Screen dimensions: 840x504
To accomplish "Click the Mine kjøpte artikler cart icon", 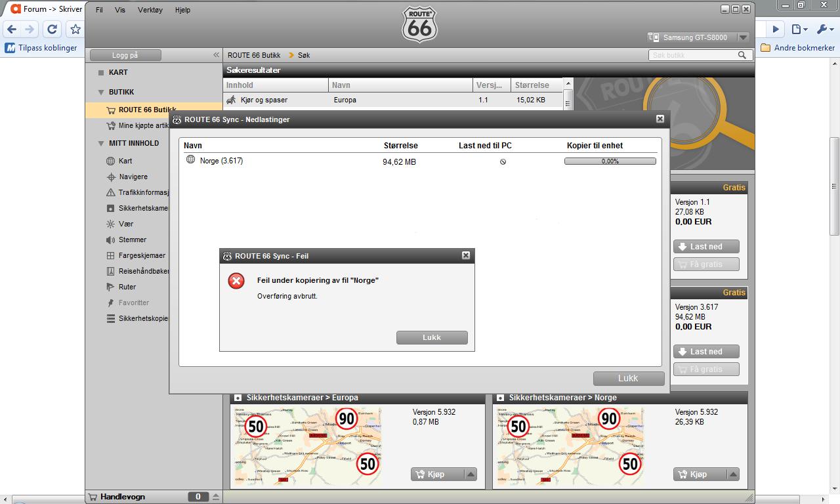I will click(111, 125).
